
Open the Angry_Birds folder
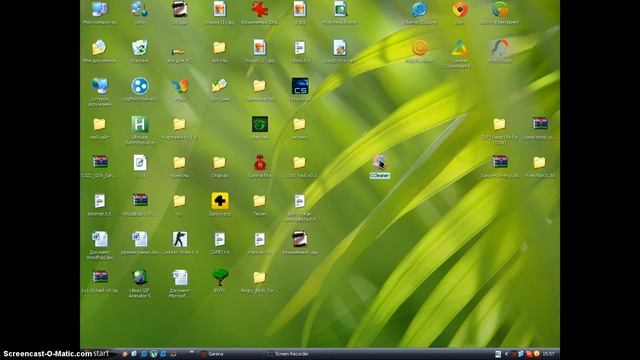pyautogui.click(x=259, y=278)
